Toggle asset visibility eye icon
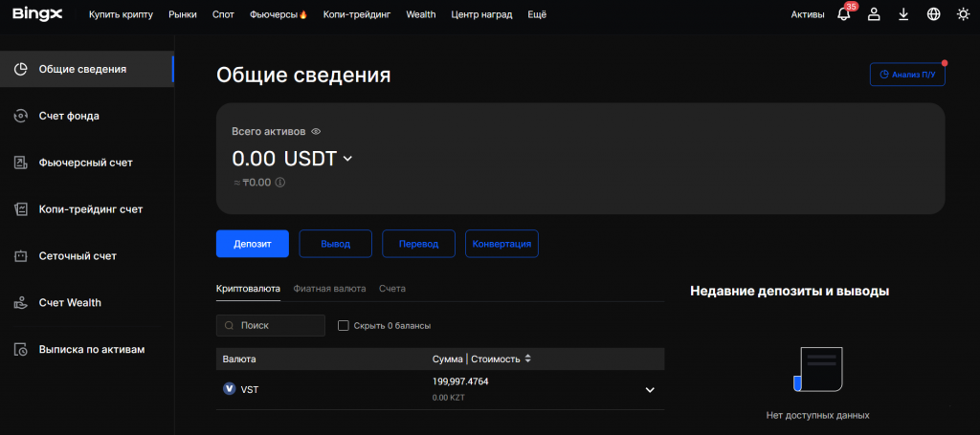The height and width of the screenshot is (435, 980). coord(316,132)
